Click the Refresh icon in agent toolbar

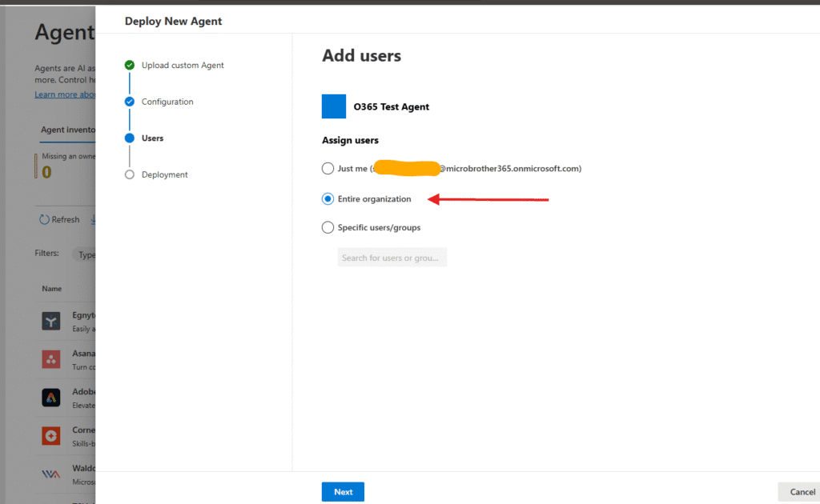coord(44,220)
